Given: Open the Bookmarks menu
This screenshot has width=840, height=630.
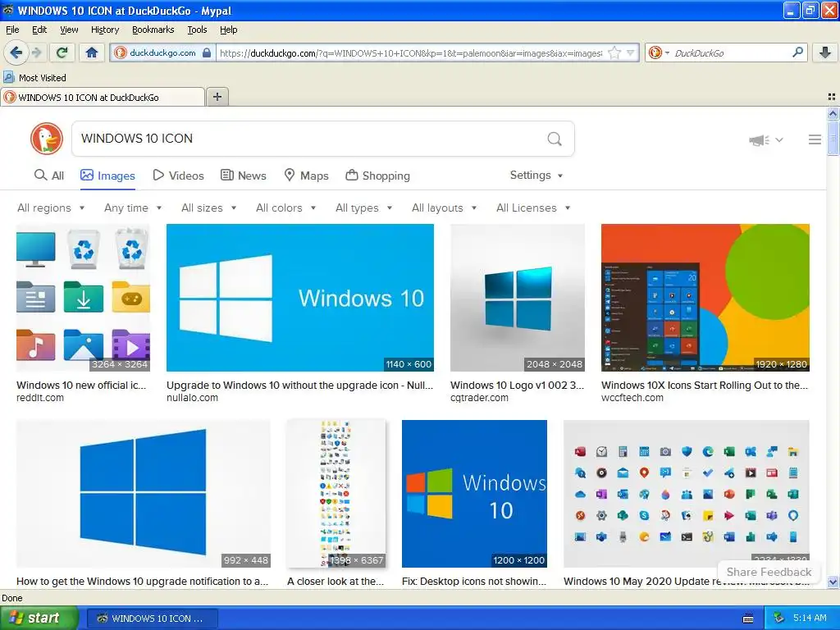Looking at the screenshot, I should pyautogui.click(x=153, y=30).
